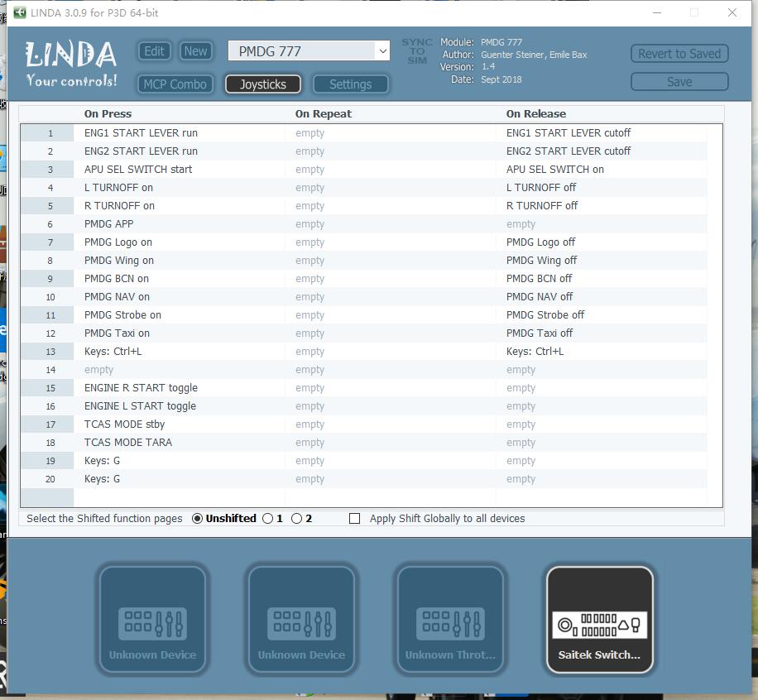
Task: Click the Edit button
Action: click(x=155, y=51)
